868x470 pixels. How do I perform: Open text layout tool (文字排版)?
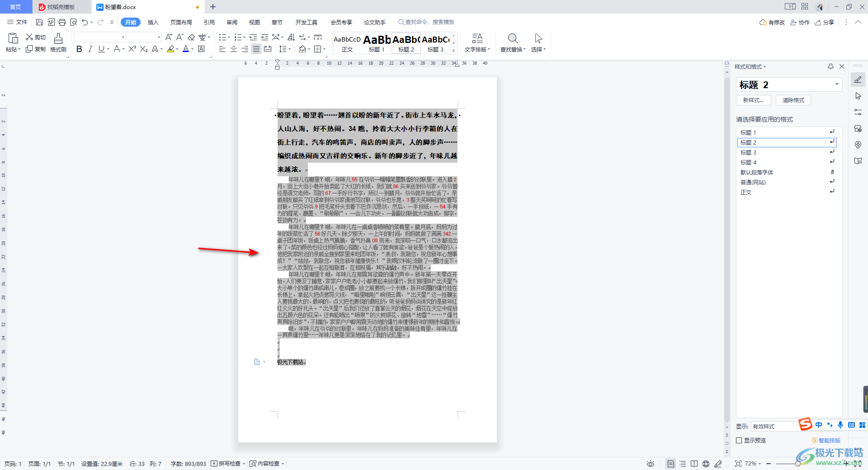477,42
